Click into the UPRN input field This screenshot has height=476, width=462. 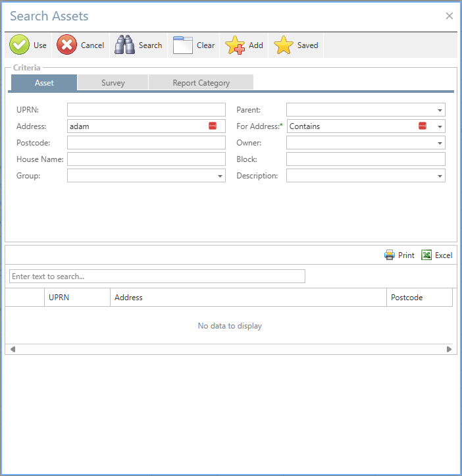click(146, 110)
